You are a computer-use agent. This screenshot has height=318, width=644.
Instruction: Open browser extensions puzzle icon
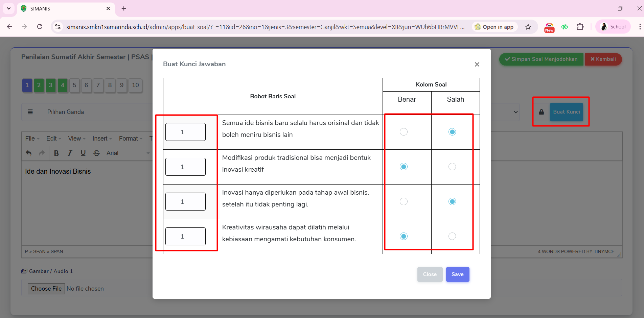(x=580, y=27)
